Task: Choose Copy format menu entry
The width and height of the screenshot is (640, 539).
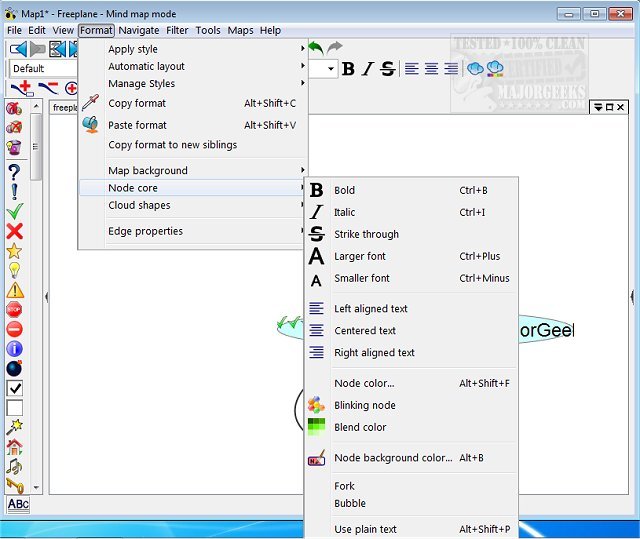Action: [193, 103]
